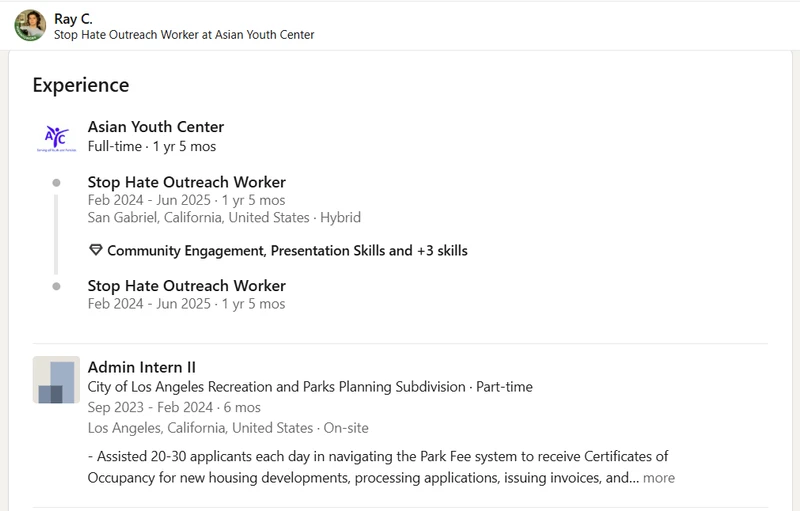Click the Ray C. name in header
800x511 pixels.
point(73,19)
